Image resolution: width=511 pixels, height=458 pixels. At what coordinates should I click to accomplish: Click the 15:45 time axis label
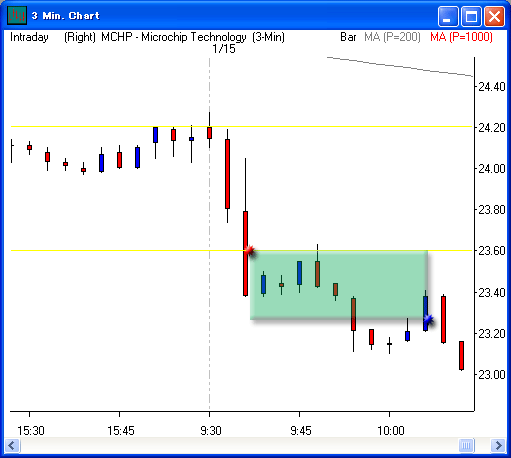pyautogui.click(x=121, y=431)
